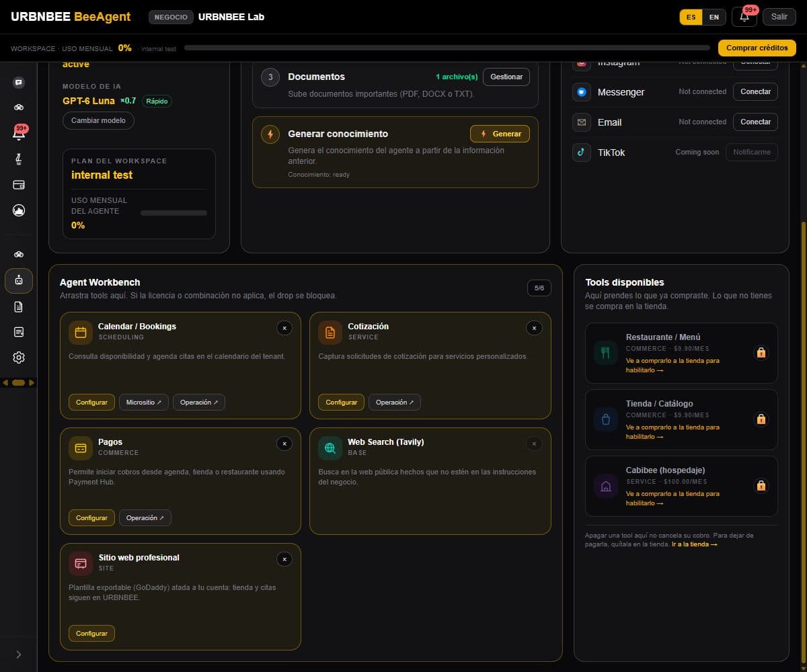Open the document page icon in sidebar
Viewport: 807px width, 672px height.
pos(19,306)
